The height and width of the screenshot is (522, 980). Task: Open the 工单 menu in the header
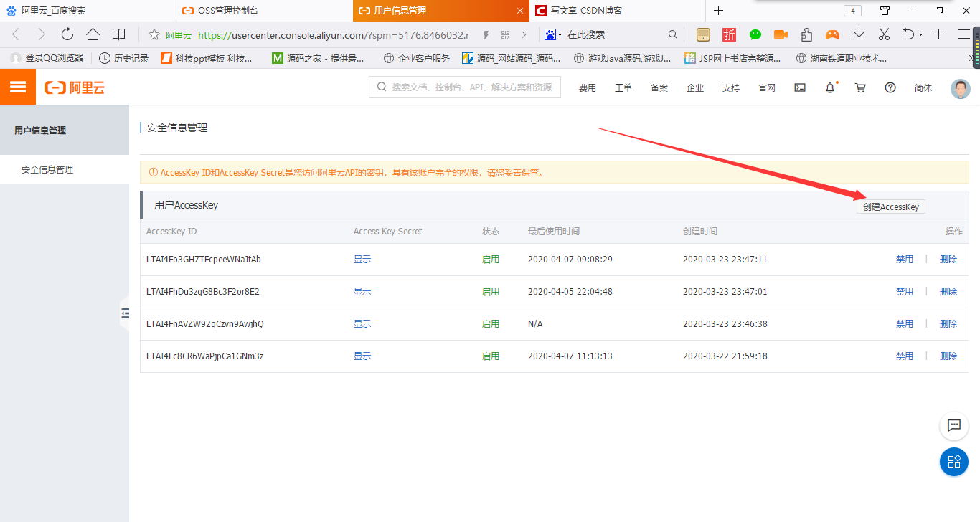coord(623,87)
